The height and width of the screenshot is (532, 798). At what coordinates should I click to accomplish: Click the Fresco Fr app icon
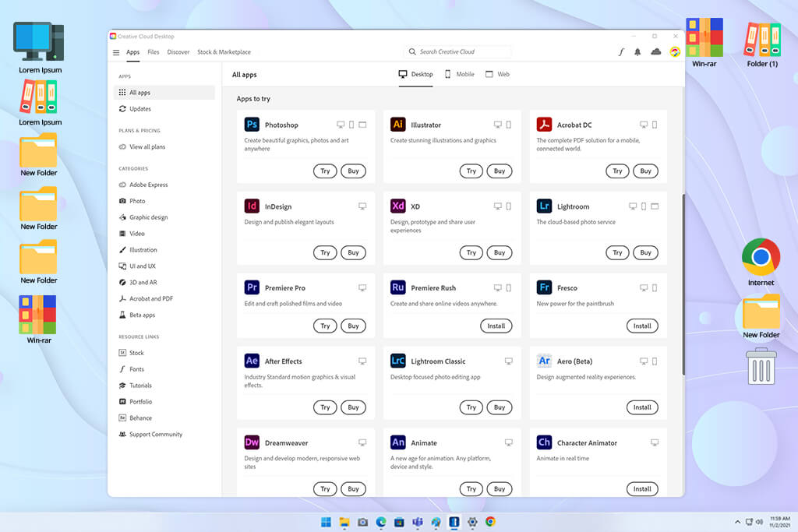(x=544, y=287)
